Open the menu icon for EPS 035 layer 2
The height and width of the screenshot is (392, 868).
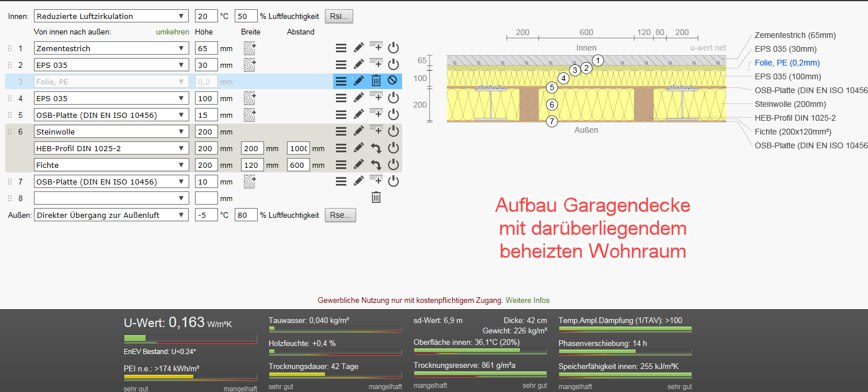[x=341, y=65]
